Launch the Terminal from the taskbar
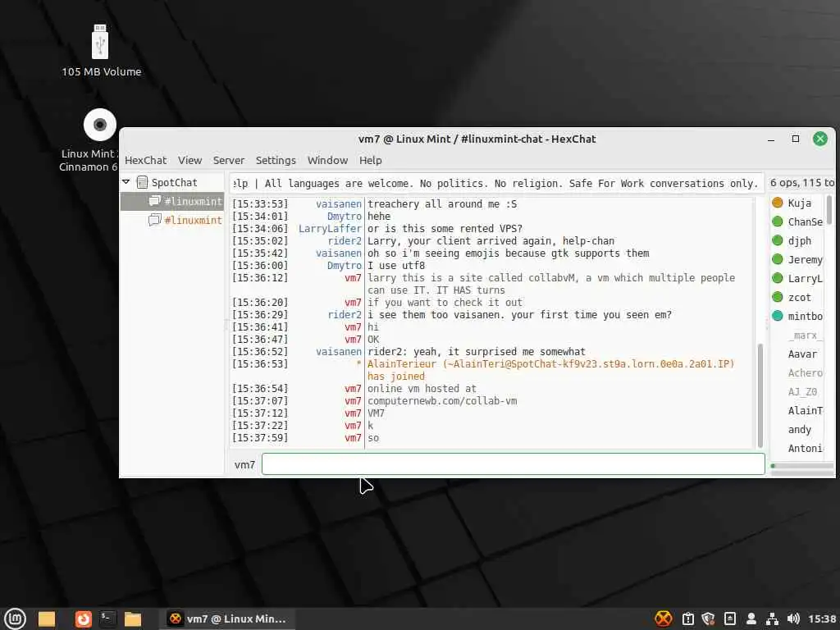Image resolution: width=840 pixels, height=630 pixels. 107,619
